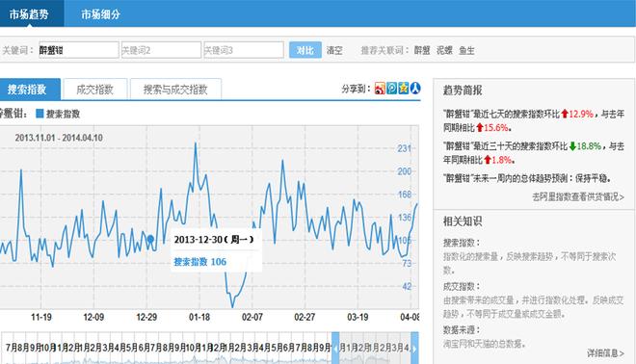Click the green 18.8% value
636x364 pixels.
click(589, 146)
